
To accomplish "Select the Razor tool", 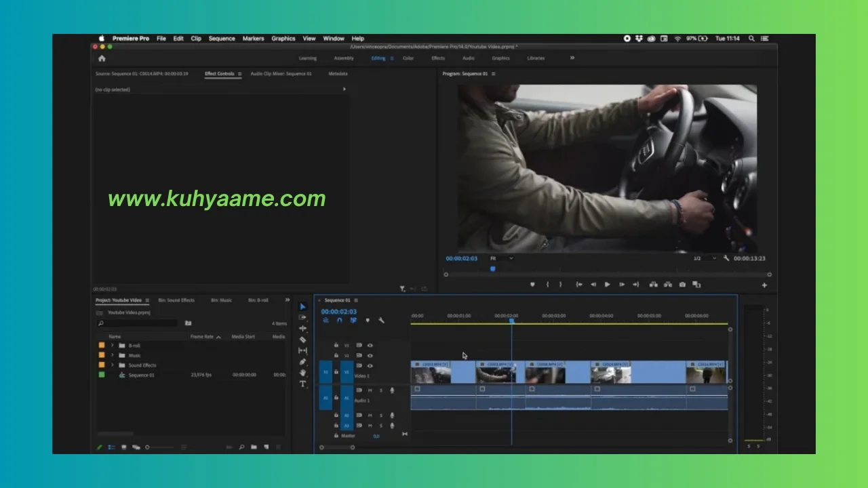I will (303, 340).
